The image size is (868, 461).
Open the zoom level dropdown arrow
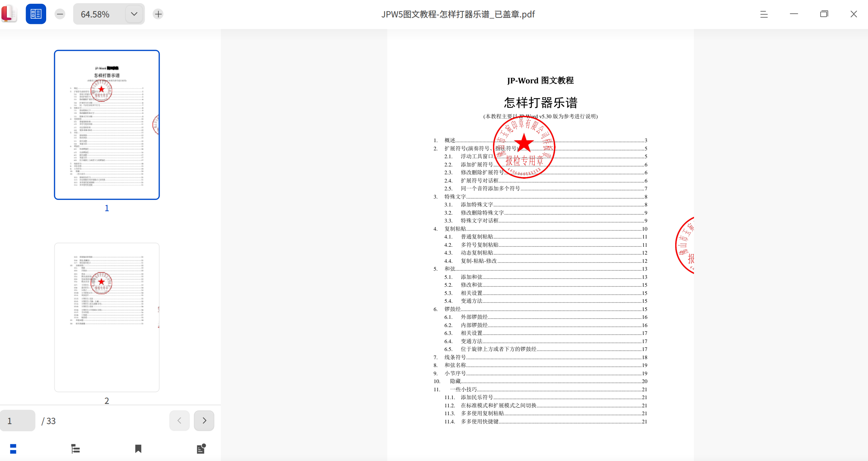click(x=134, y=14)
